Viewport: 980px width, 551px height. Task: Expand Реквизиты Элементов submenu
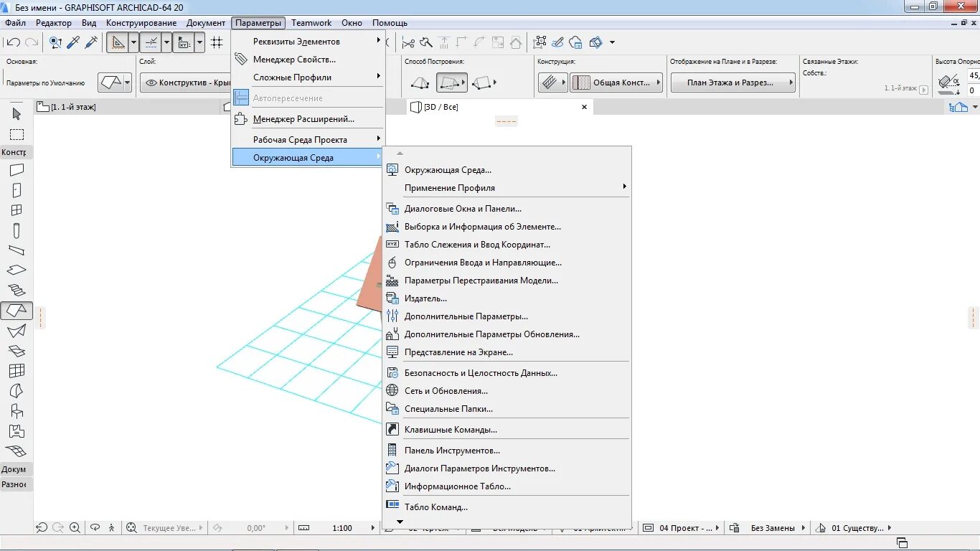(308, 42)
